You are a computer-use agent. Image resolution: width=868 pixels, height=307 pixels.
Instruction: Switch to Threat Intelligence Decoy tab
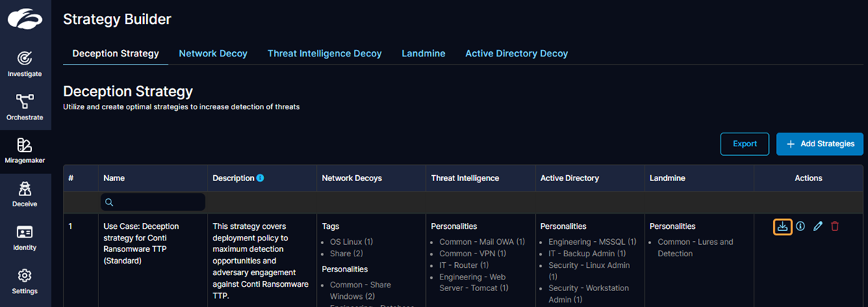click(x=324, y=54)
